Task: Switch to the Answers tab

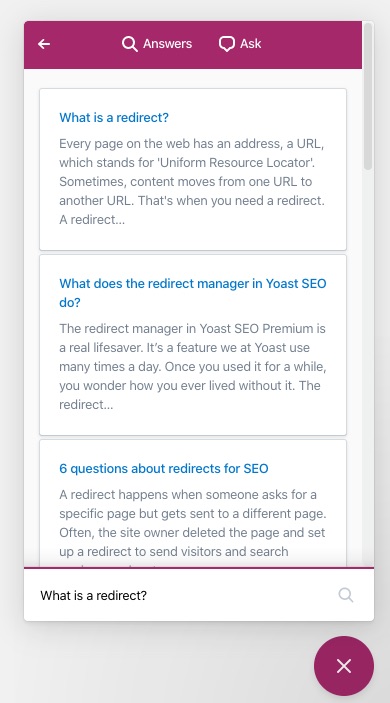Action: [157, 44]
